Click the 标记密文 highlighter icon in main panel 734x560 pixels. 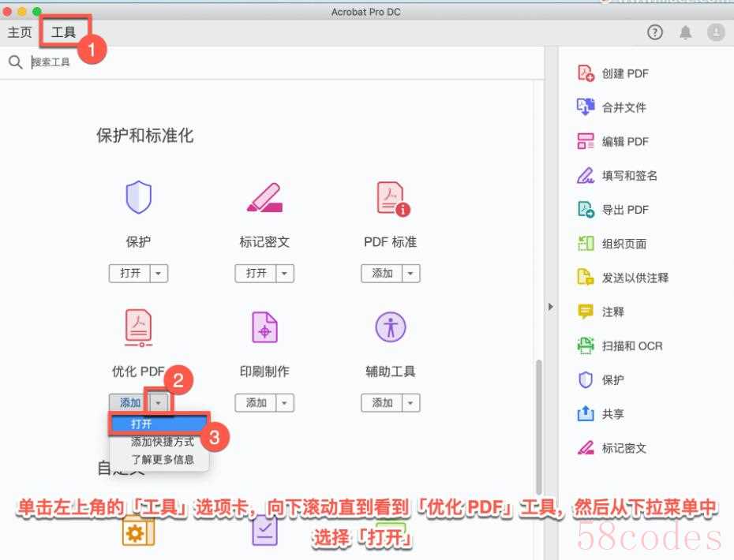264,197
